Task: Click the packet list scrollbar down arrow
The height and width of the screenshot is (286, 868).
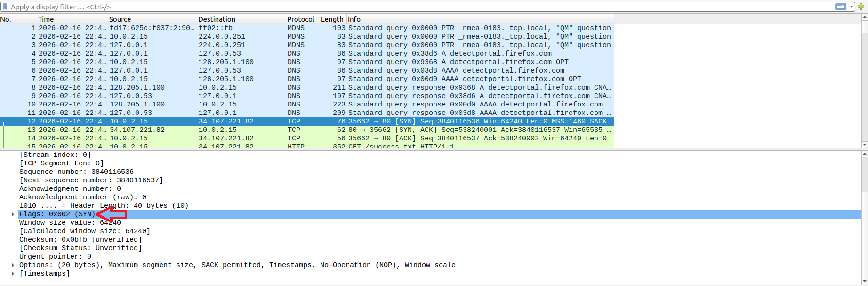Action: pos(864,145)
